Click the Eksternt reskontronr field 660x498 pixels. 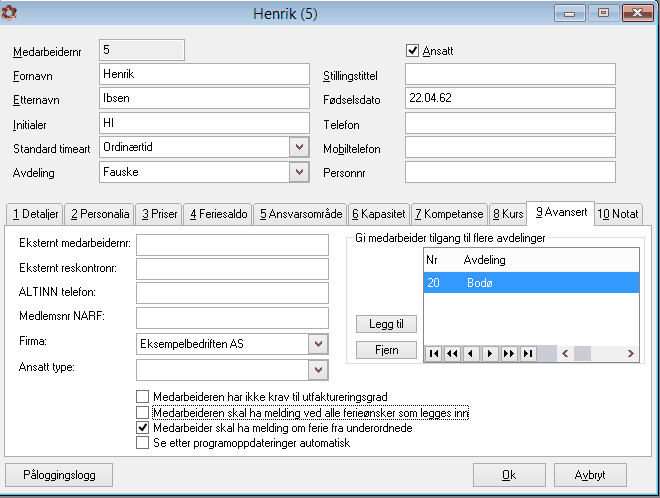(x=232, y=269)
